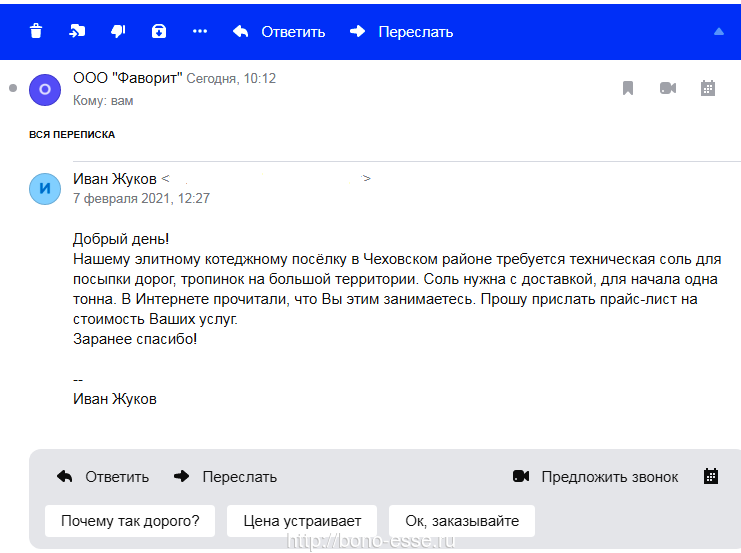
Task: Click the move-to-folder icon
Action: [77, 31]
